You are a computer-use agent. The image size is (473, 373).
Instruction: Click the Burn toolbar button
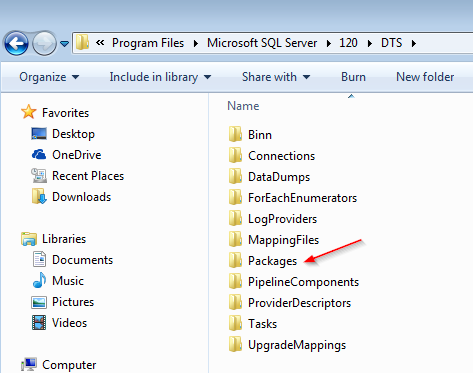tap(353, 77)
